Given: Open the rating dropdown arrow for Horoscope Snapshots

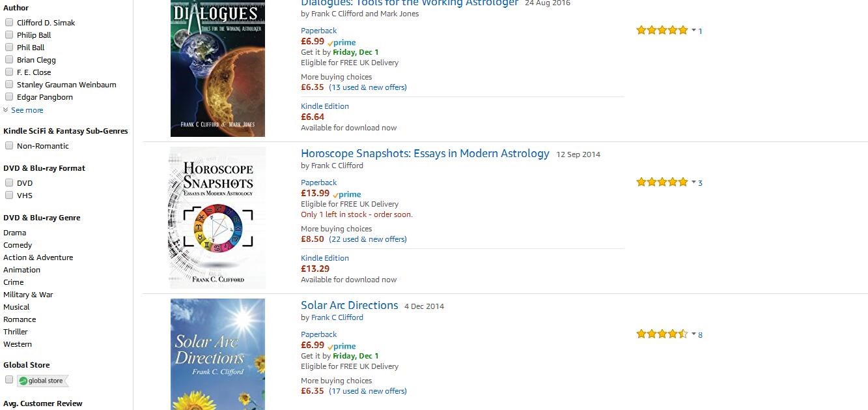Looking at the screenshot, I should tap(693, 183).
